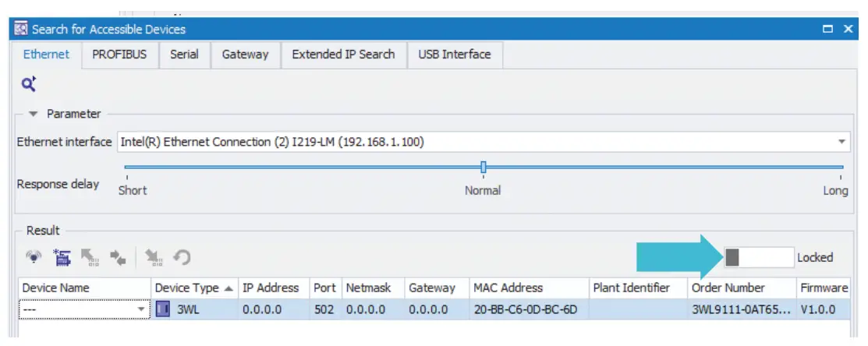
Task: Switch to the PROFIBUS tab
Action: (x=119, y=55)
